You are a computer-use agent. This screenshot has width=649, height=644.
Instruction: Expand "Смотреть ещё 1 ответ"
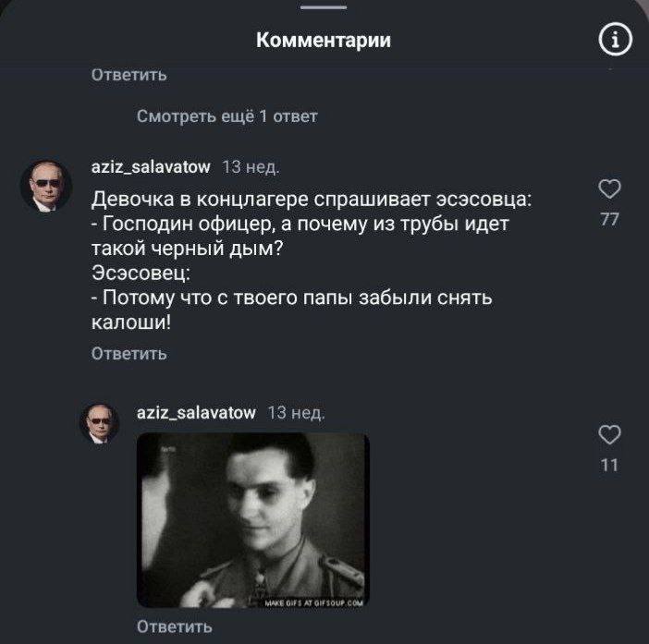(x=227, y=115)
